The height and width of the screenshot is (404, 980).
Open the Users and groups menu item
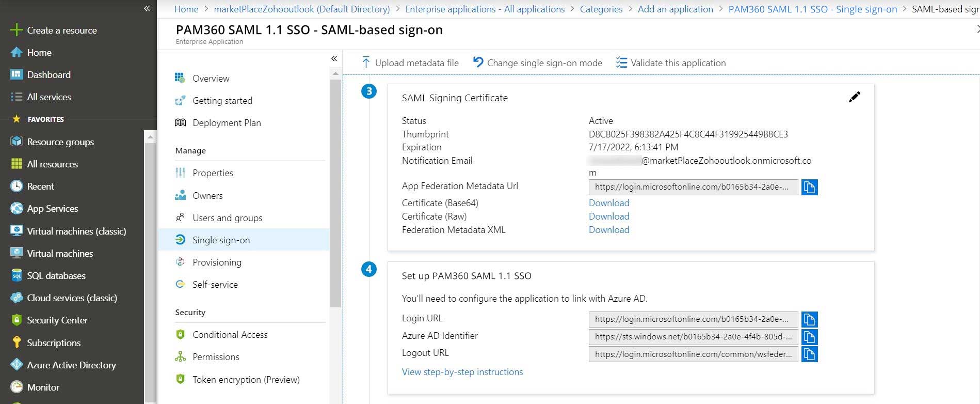(227, 218)
